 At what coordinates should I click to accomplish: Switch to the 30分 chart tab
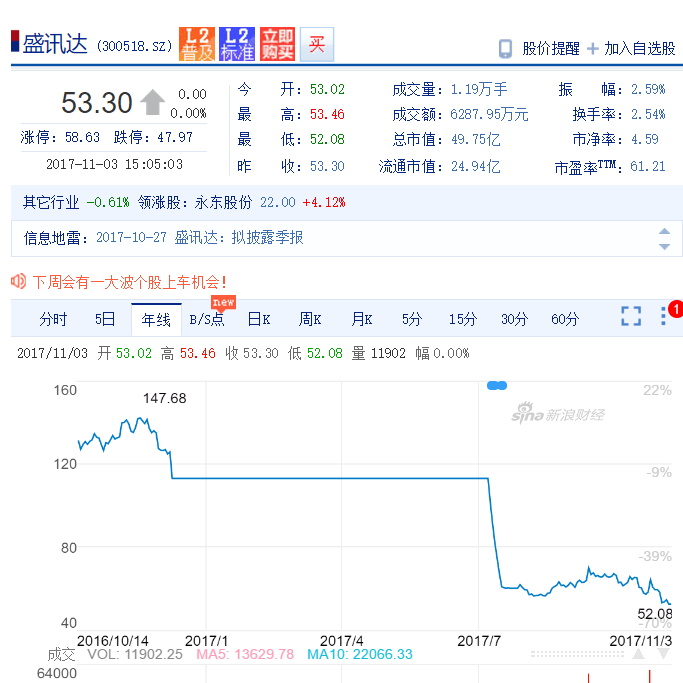click(514, 319)
